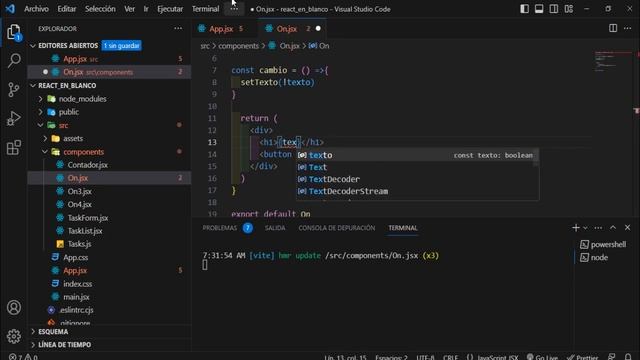Create a new terminal with plus icon
The image size is (640, 360).
pos(576,228)
